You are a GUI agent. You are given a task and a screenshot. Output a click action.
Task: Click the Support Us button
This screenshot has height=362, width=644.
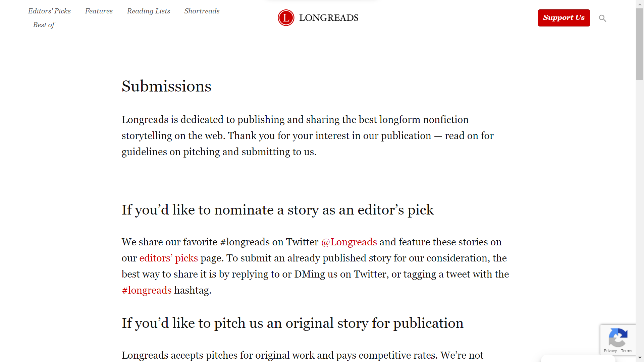564,18
